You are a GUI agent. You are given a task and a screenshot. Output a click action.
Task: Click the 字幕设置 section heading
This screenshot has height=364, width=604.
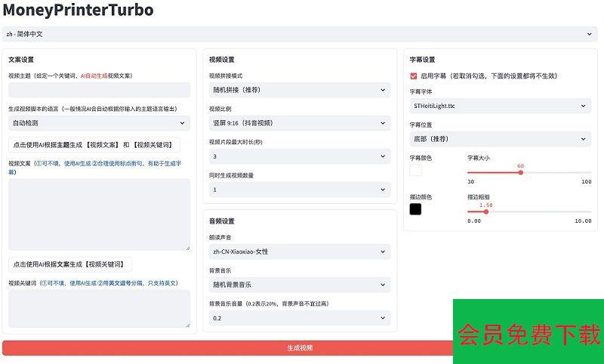click(423, 60)
